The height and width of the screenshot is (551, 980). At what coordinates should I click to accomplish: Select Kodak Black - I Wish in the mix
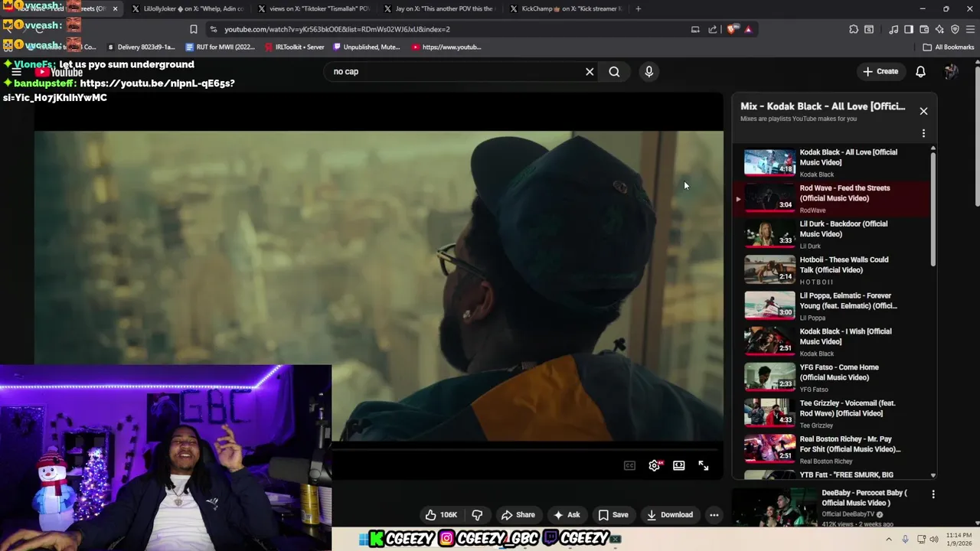click(x=831, y=342)
